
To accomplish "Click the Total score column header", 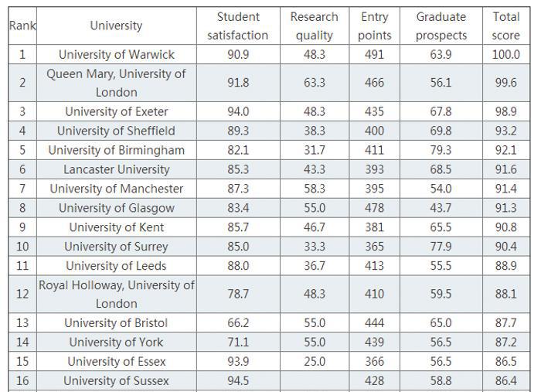I will [506, 26].
